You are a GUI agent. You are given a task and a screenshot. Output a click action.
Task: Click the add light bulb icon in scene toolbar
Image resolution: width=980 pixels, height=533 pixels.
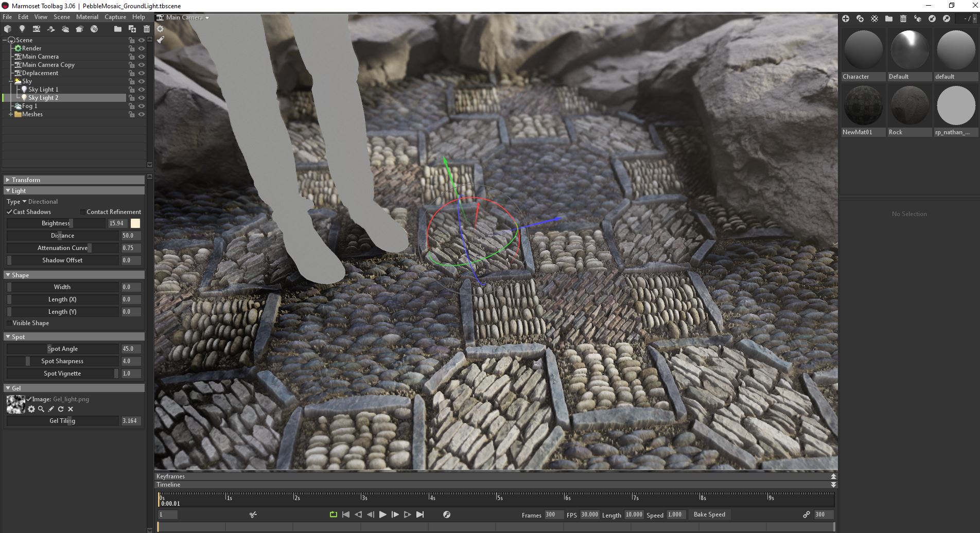coord(22,29)
